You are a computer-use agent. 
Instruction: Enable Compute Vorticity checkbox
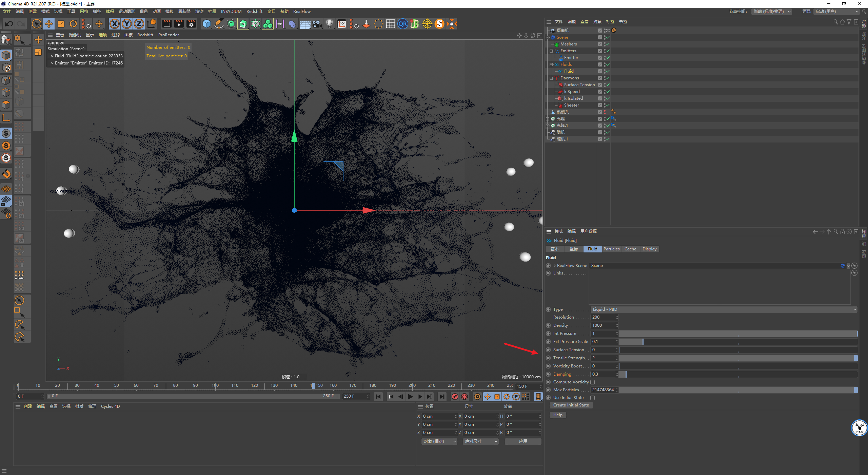tap(592, 382)
